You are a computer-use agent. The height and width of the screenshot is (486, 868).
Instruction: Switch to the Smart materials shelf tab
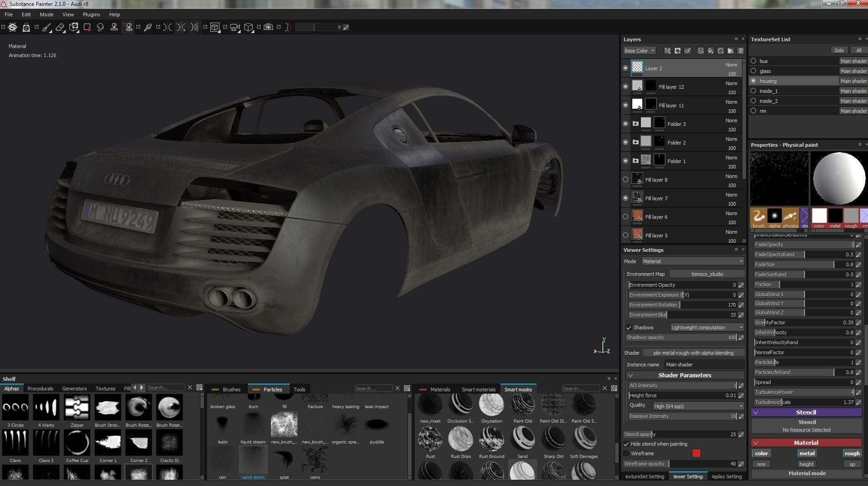(478, 390)
